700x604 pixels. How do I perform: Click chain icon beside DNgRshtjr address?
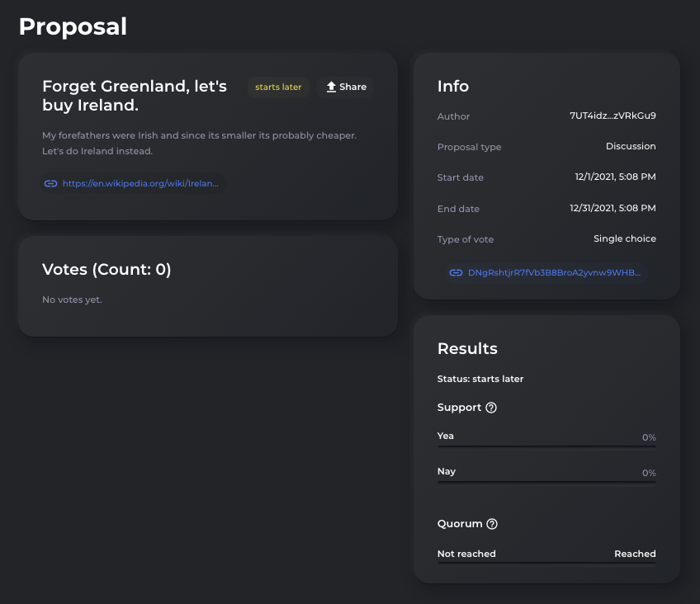(456, 272)
